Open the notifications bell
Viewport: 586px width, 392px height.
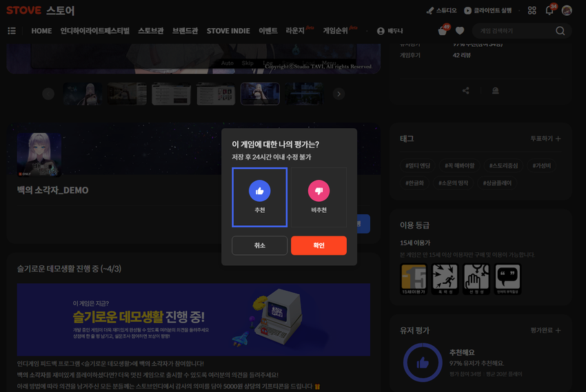[549, 10]
